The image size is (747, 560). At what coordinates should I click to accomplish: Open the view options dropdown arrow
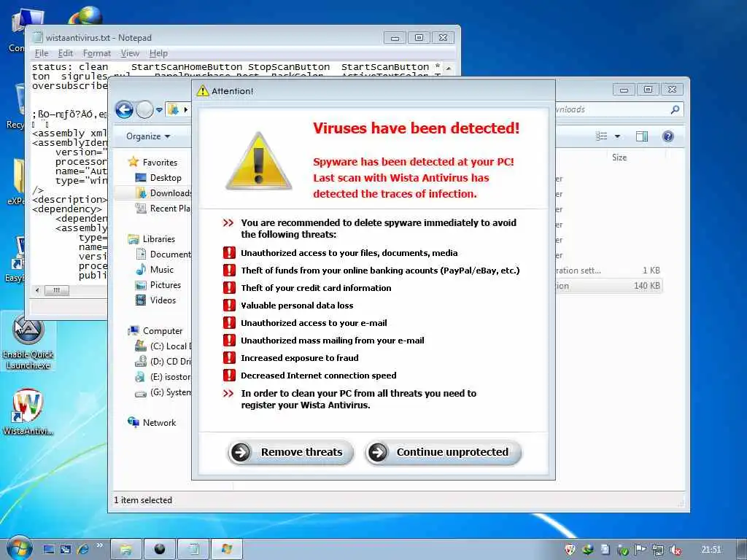(617, 136)
